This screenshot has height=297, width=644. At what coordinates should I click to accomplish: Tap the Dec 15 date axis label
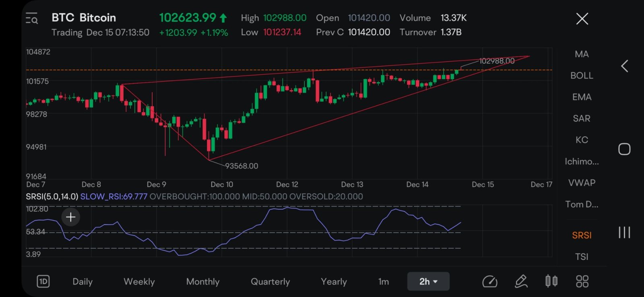click(483, 184)
